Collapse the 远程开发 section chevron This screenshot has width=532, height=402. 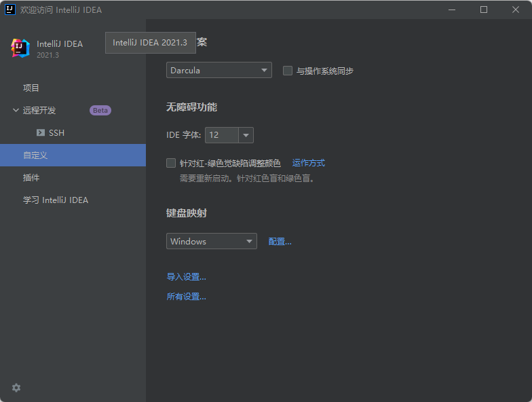pyautogui.click(x=16, y=110)
